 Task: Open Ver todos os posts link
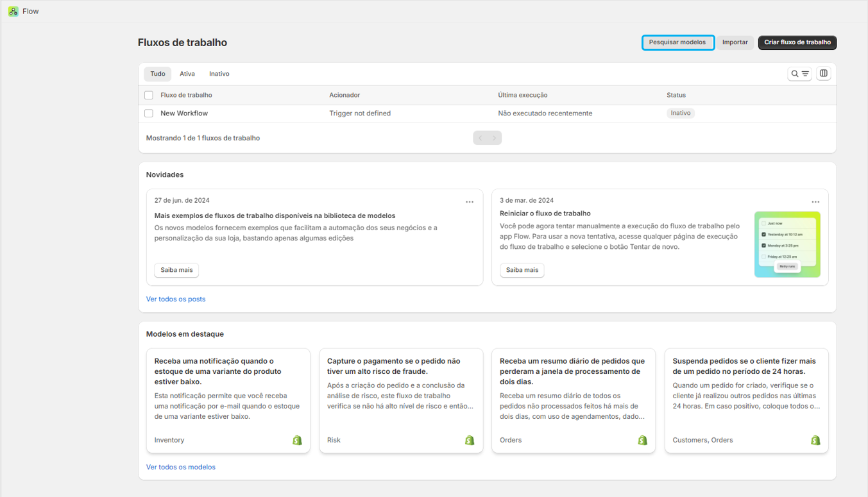176,299
